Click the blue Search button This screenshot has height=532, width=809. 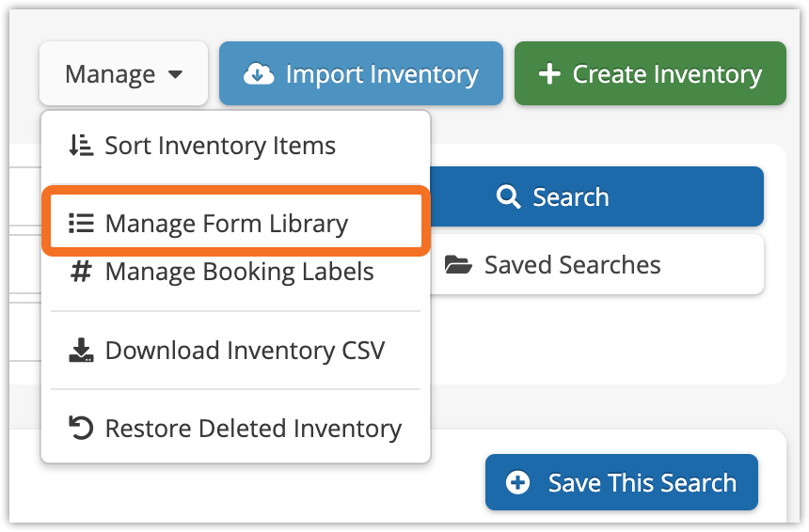pos(597,196)
